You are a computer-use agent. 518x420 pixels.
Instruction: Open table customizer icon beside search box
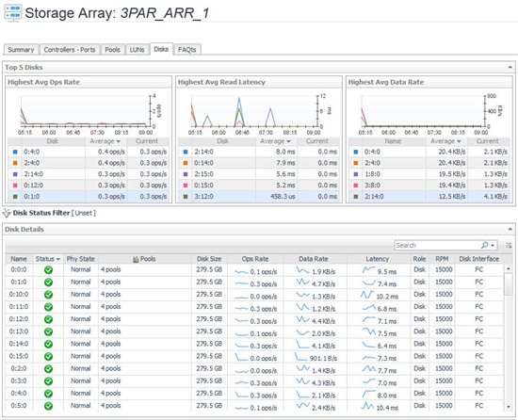[x=509, y=245]
